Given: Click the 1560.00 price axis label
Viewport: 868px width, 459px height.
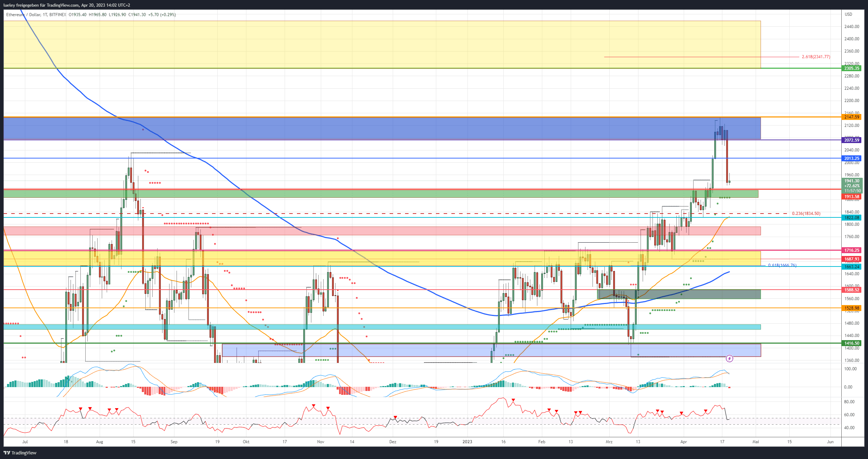Looking at the screenshot, I should point(852,299).
